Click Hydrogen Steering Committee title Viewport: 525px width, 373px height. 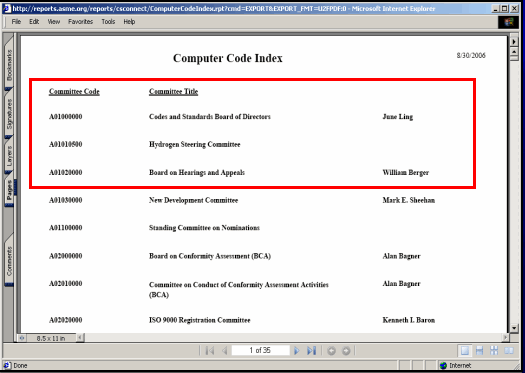pos(195,145)
